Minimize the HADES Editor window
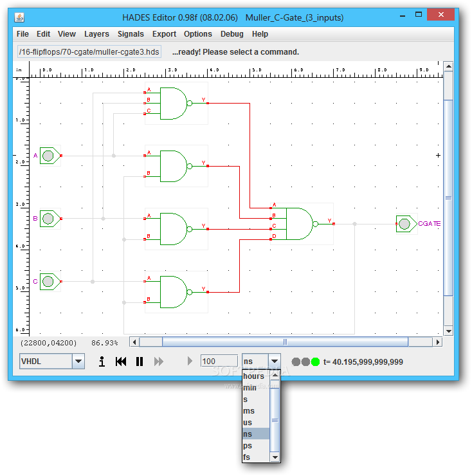 [x=403, y=15]
